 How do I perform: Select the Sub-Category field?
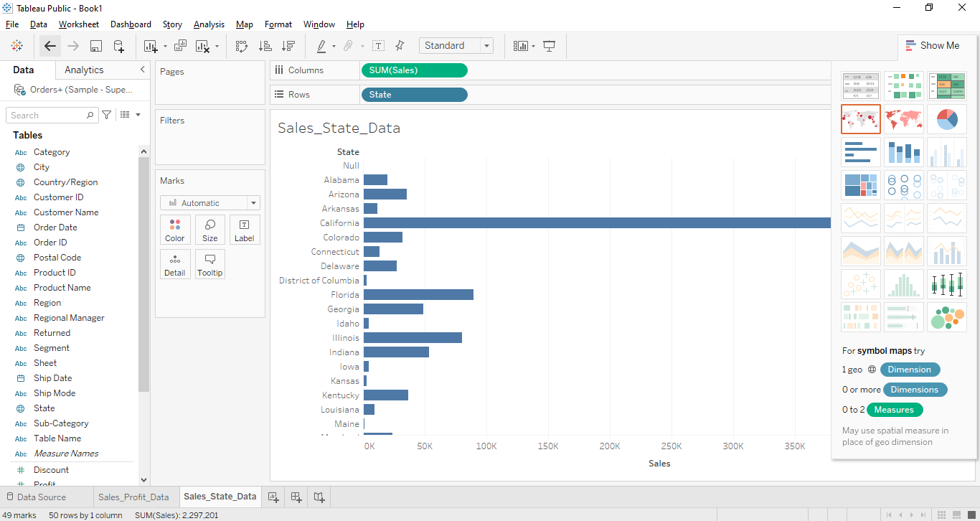click(x=61, y=423)
